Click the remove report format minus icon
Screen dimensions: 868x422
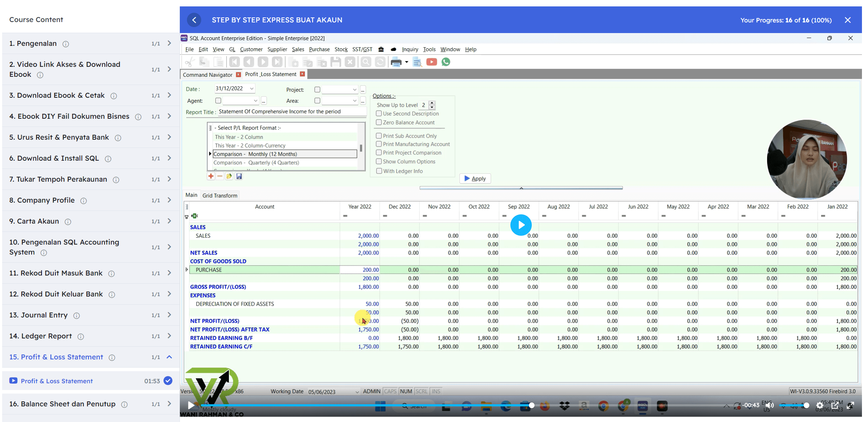pos(220,176)
